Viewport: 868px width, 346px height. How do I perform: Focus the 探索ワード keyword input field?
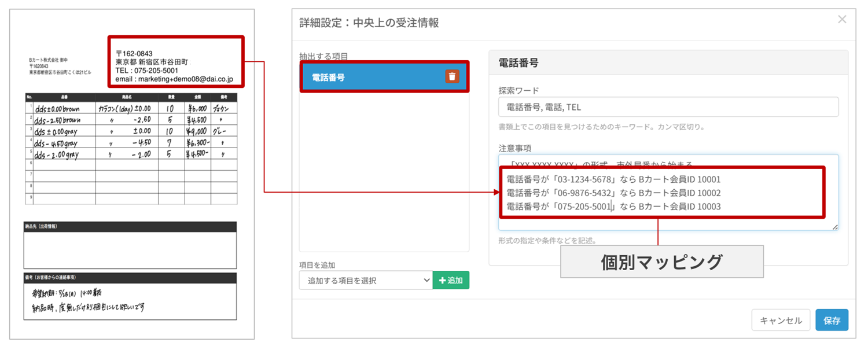pyautogui.click(x=668, y=107)
